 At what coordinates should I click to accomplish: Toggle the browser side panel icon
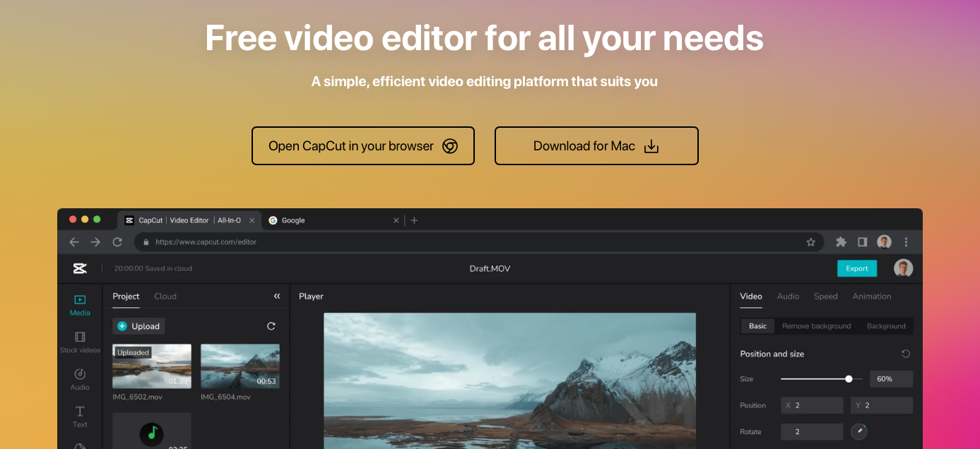(x=862, y=242)
